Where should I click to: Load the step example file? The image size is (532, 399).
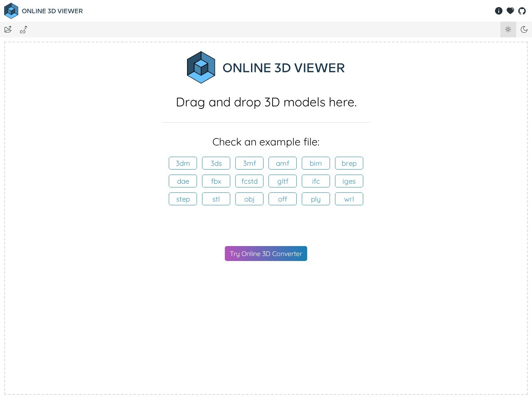183,199
